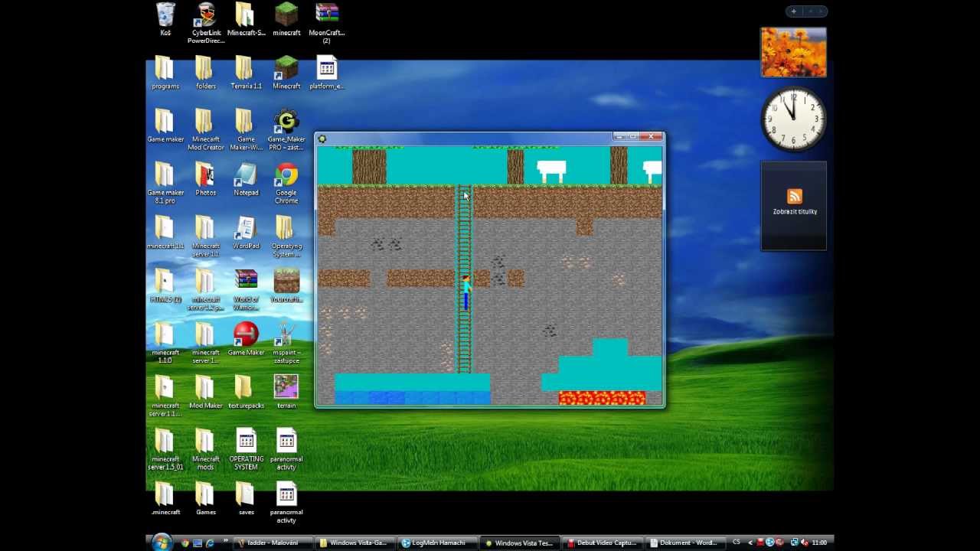Open the folders folder icon
The height and width of the screenshot is (551, 980).
click(205, 73)
